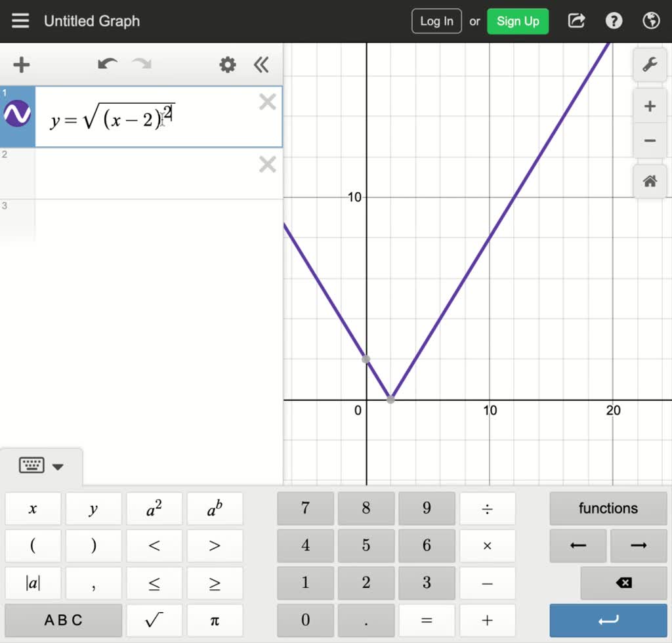
Task: Click the green Sign Up button
Action: point(518,20)
